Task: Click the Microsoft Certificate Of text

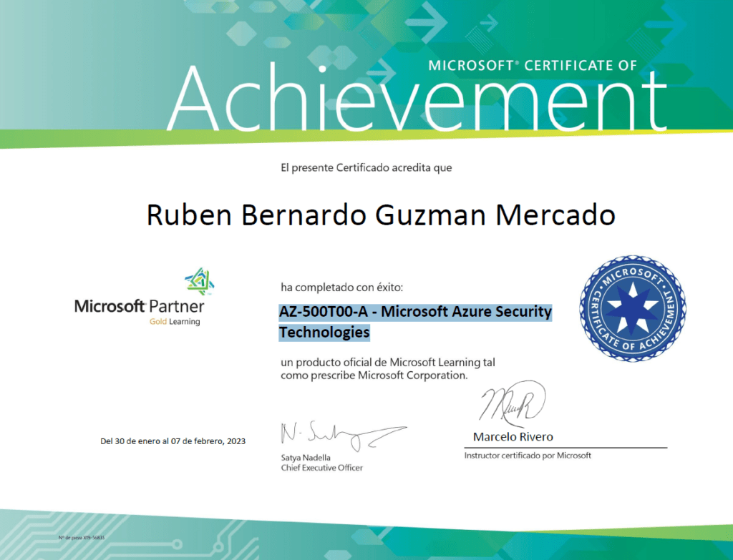Action: click(x=533, y=65)
